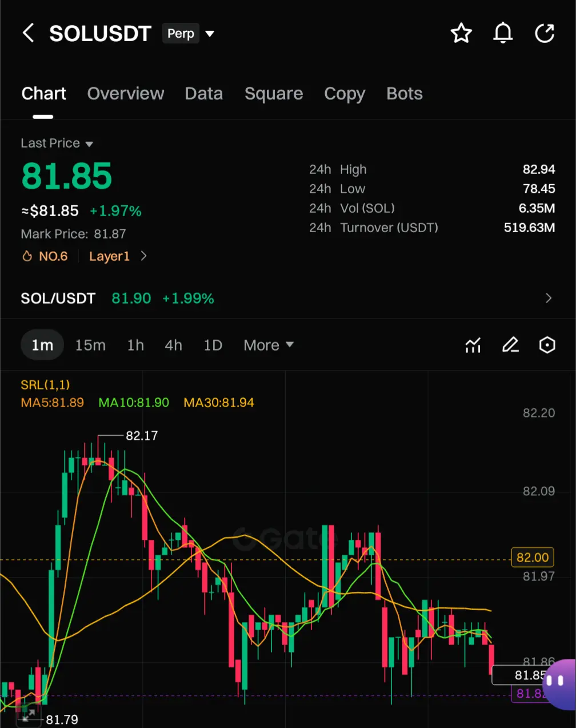Tap the Perp badge

pos(181,34)
